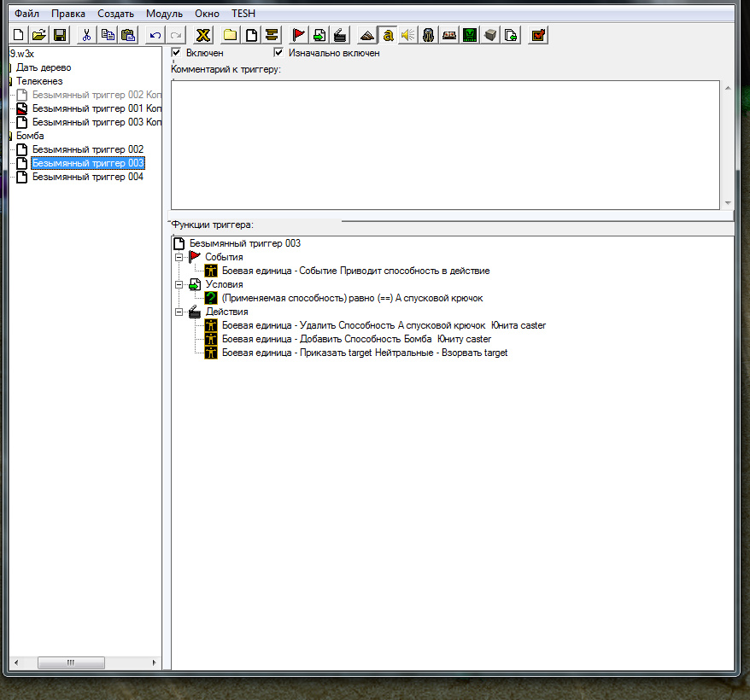Add a new event with the red flag icon
The image size is (750, 700).
pyautogui.click(x=299, y=35)
